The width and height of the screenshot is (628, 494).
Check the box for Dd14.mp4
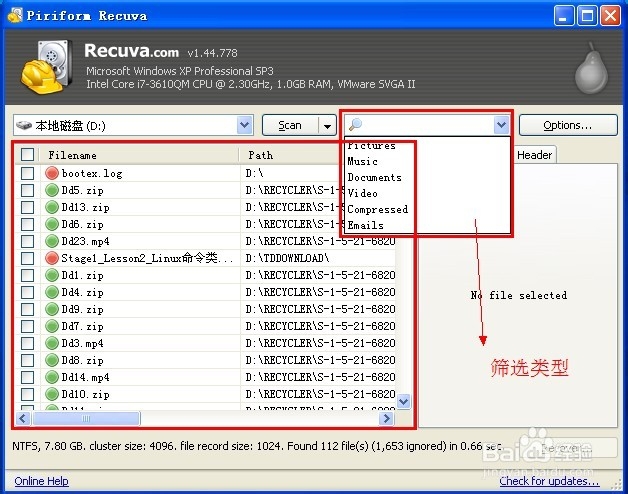click(27, 377)
